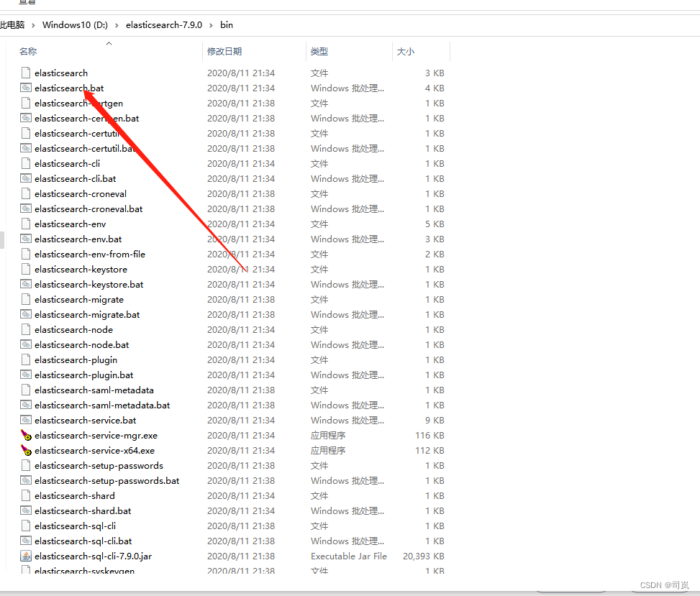
Task: Click the elasticsearch-sql-cli-7.9.0.jar Java icon
Action: coord(26,556)
